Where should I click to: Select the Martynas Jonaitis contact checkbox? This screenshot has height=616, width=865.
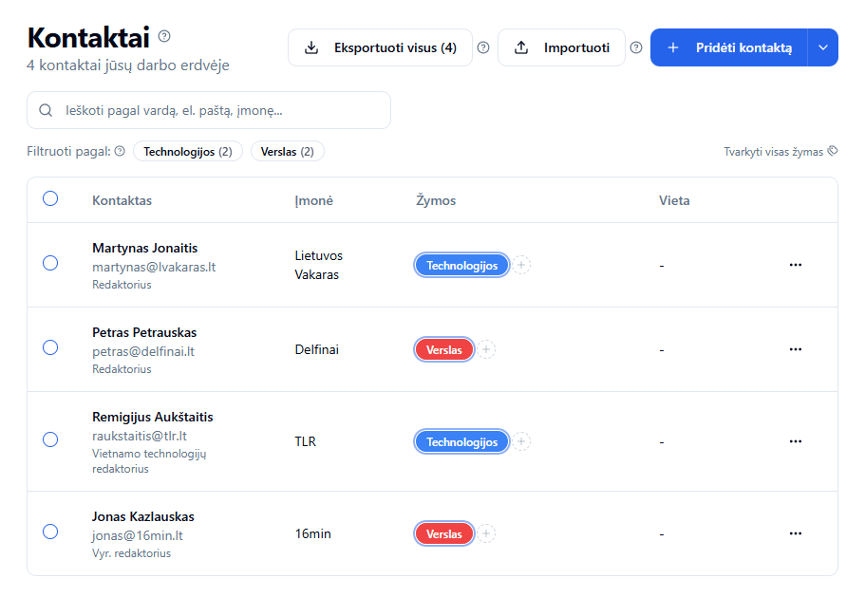(50, 263)
